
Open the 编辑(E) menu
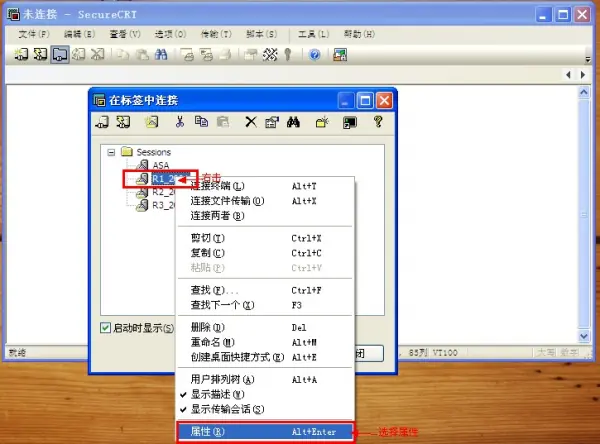(79, 34)
